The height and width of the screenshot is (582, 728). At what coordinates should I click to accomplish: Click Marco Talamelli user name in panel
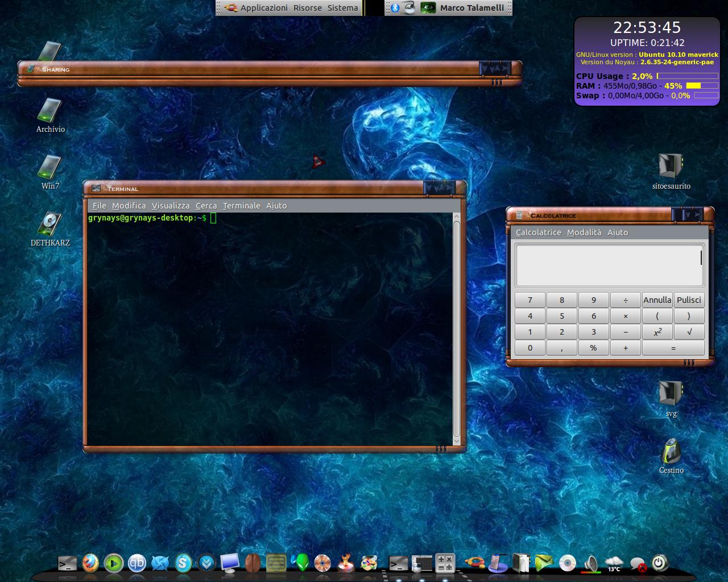pyautogui.click(x=472, y=8)
